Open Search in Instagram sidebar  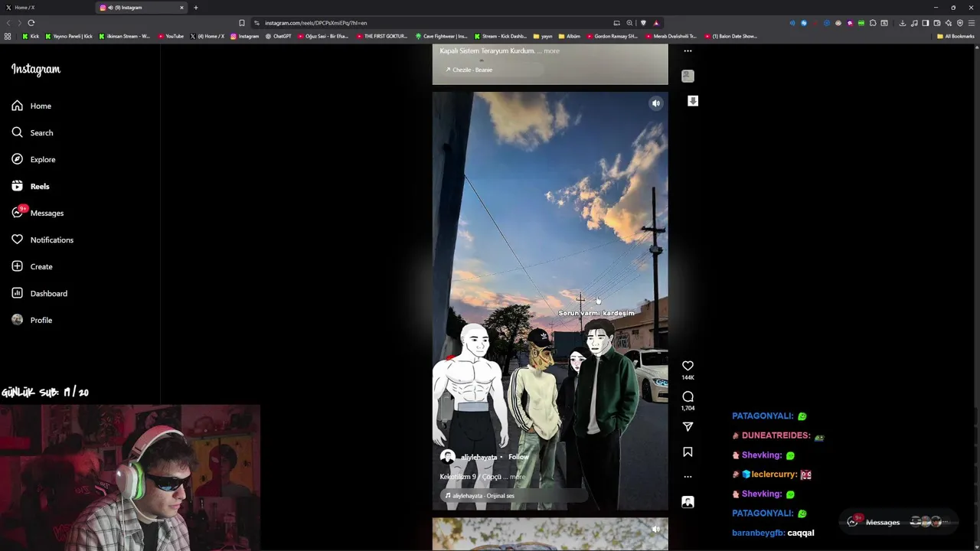(x=32, y=132)
